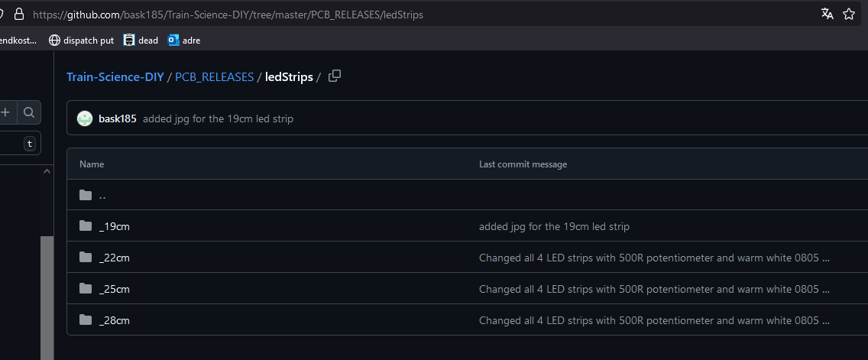
Task: Open the _25cm folder
Action: pyautogui.click(x=114, y=289)
